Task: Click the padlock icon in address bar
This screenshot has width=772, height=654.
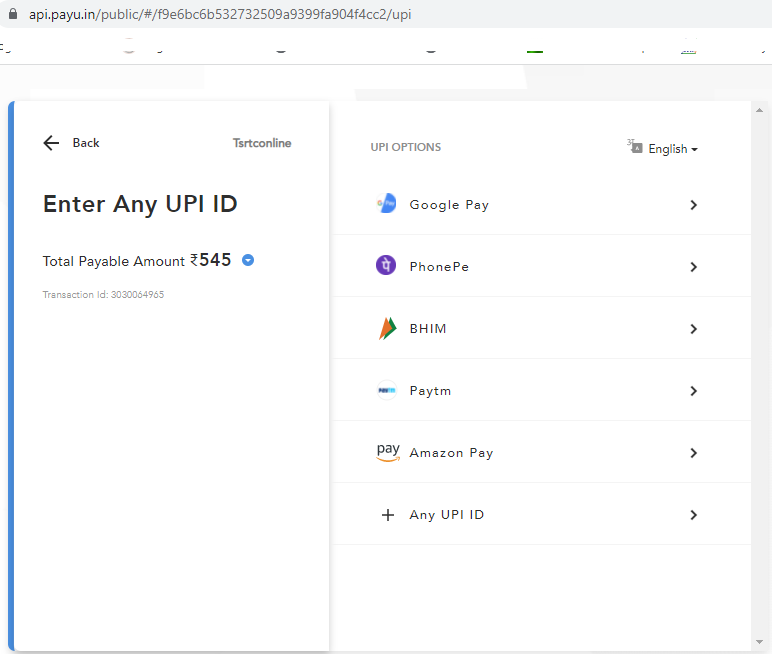Action: click(x=13, y=14)
